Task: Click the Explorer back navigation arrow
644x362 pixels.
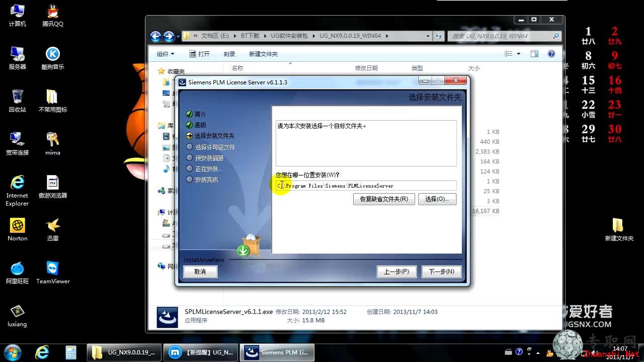Action: tap(155, 36)
